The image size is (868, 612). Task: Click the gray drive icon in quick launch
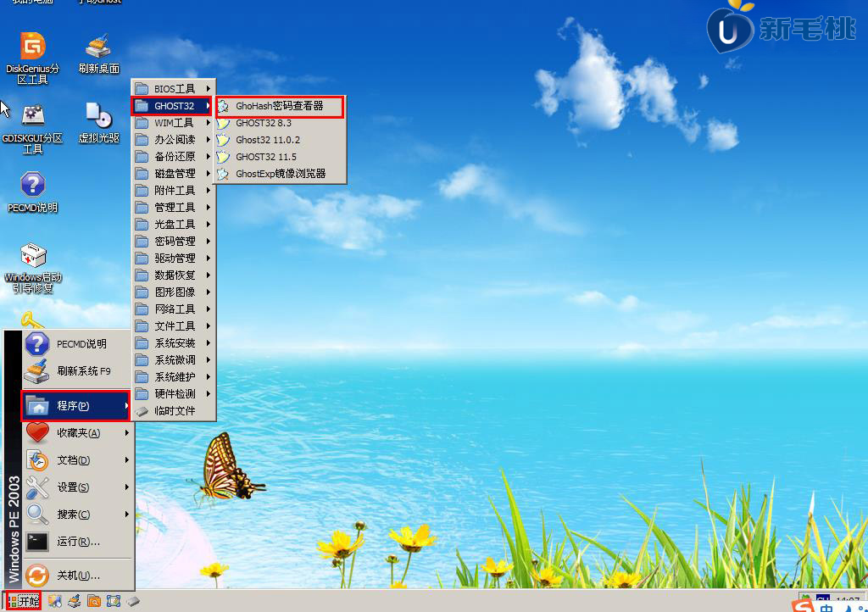pyautogui.click(x=133, y=601)
